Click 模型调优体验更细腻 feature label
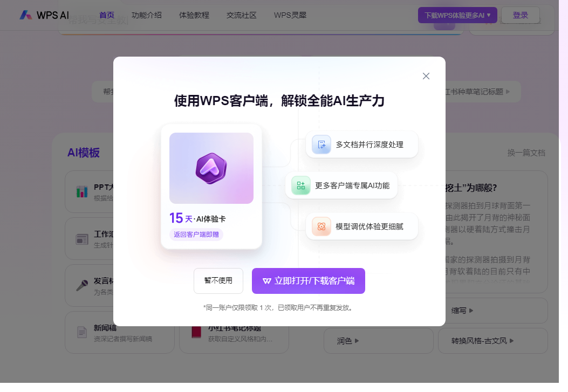Image resolution: width=568 pixels, height=392 pixels. 369,226
